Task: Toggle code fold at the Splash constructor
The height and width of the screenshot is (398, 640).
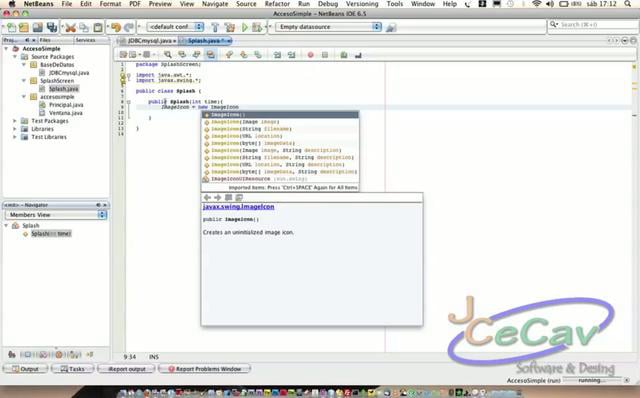Action: [x=129, y=102]
